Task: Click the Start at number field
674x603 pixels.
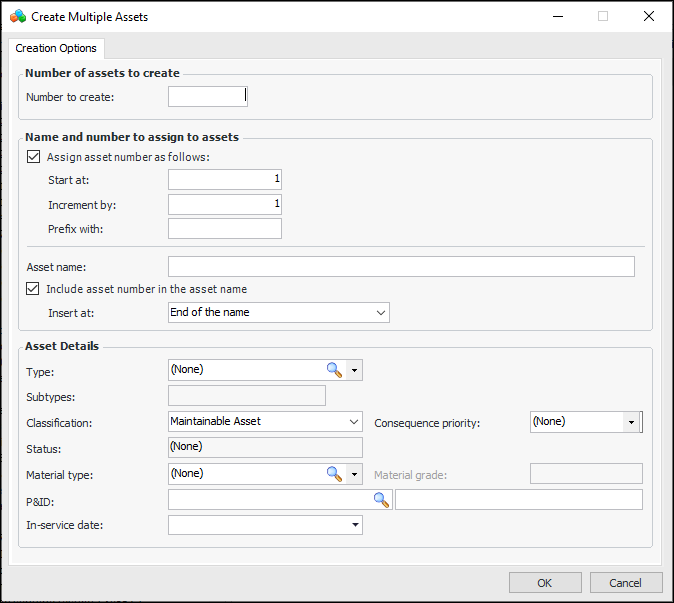Action: coord(224,179)
